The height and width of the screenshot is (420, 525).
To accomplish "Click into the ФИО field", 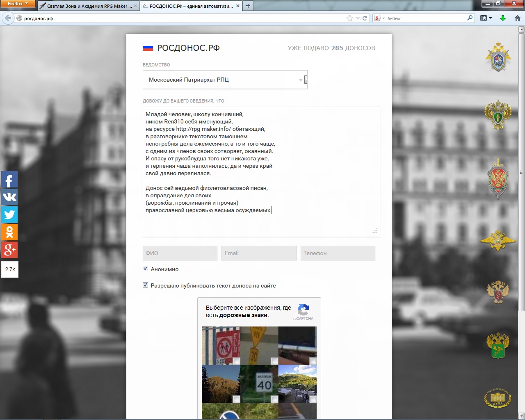I will [180, 253].
